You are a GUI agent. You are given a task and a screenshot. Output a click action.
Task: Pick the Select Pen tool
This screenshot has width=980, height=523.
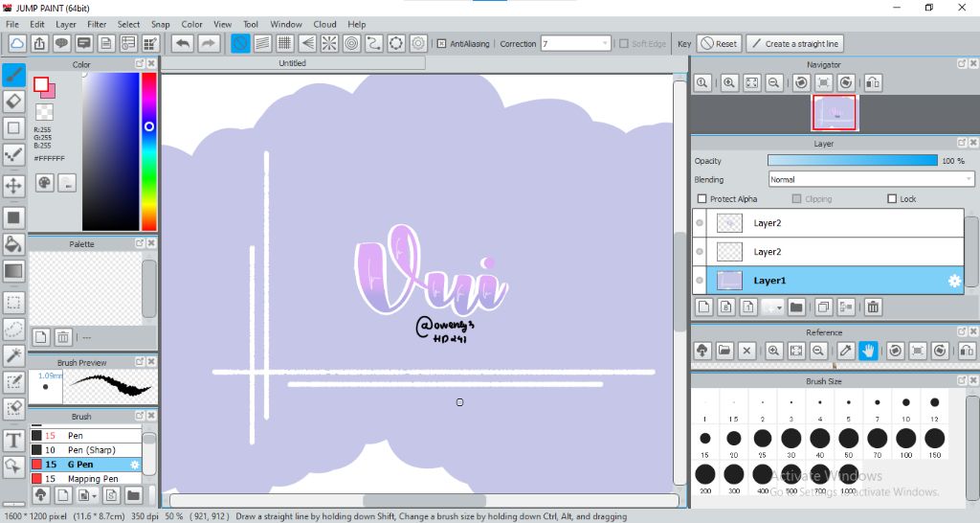(x=13, y=381)
